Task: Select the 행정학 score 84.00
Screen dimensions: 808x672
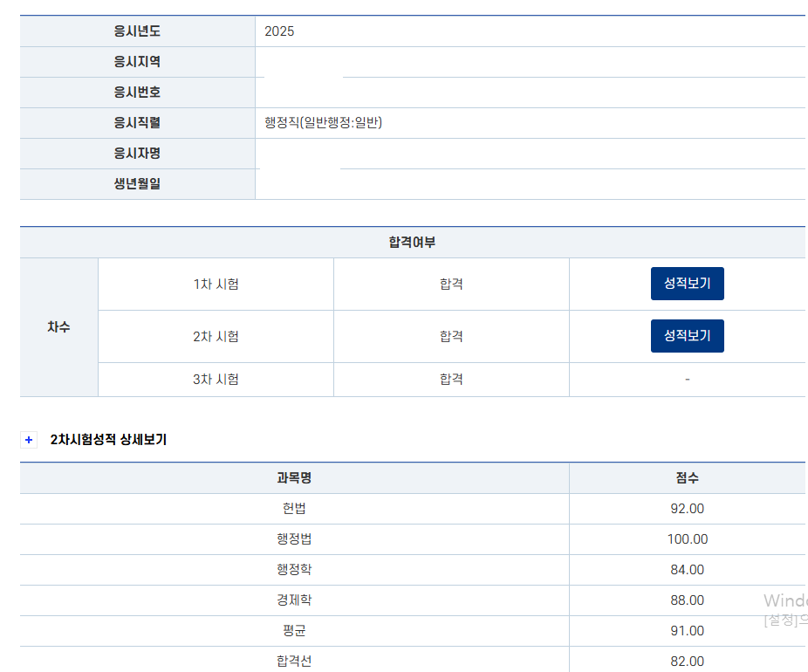Action: (688, 569)
